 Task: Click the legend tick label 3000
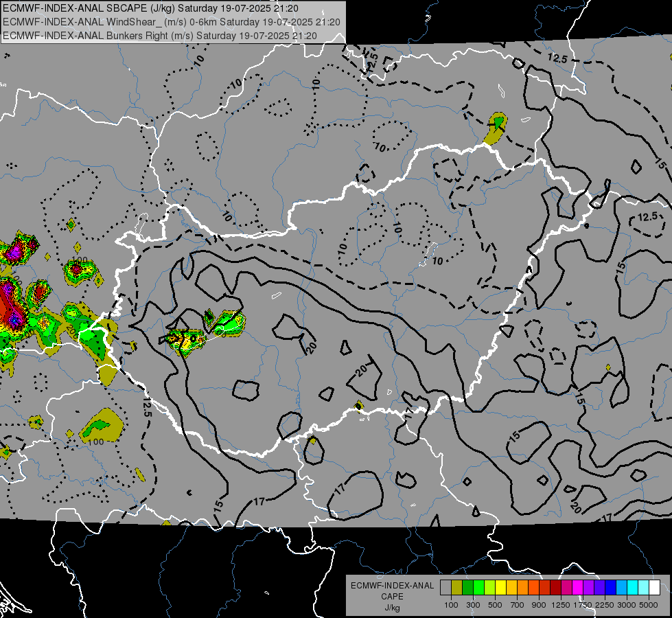click(x=627, y=605)
